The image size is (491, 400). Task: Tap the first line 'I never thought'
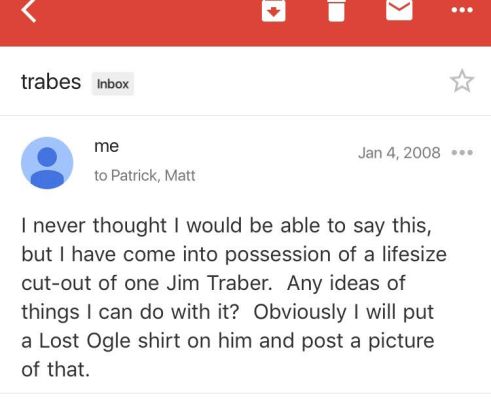click(94, 225)
